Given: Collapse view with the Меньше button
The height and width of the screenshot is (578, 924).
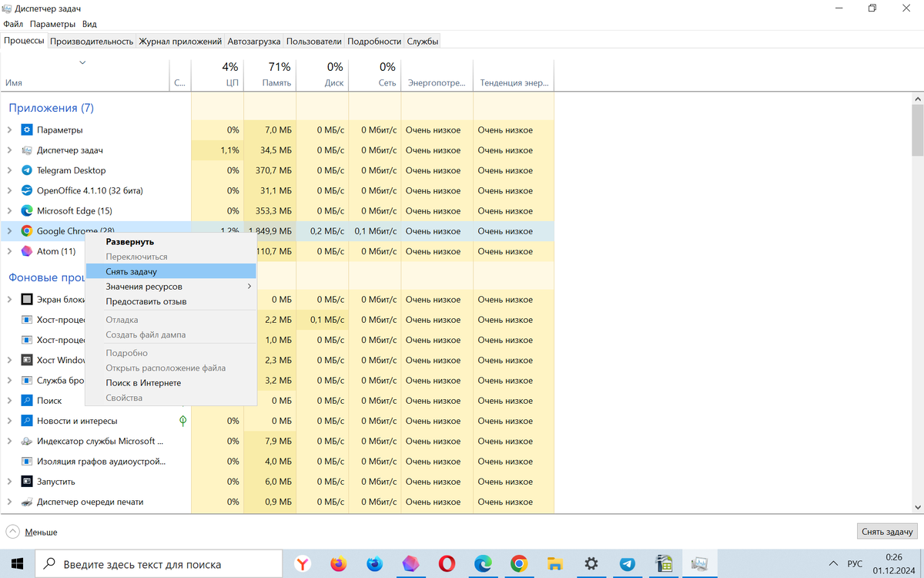Looking at the screenshot, I should [x=32, y=532].
